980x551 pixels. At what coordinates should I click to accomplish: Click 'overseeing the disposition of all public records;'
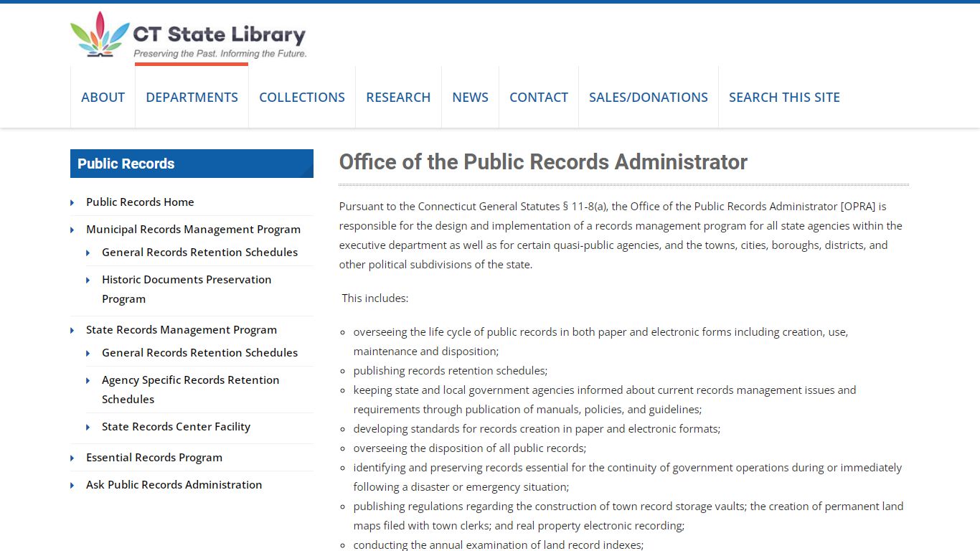pos(470,448)
